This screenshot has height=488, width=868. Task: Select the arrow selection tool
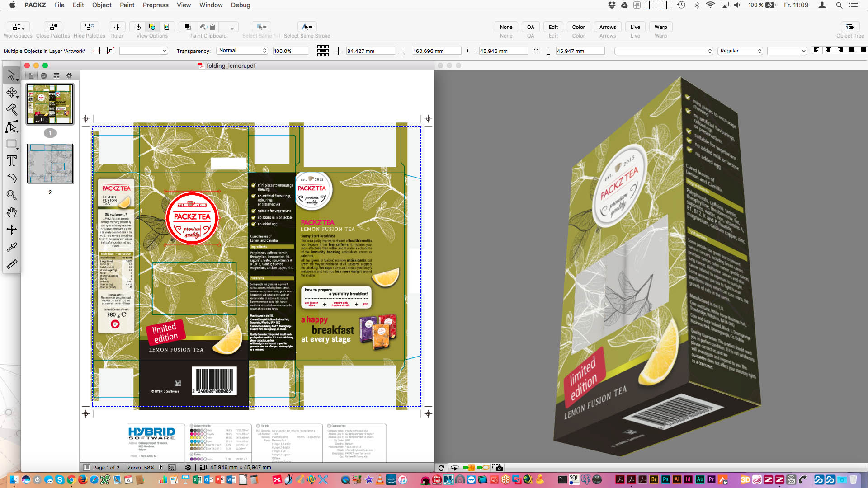[x=11, y=75]
